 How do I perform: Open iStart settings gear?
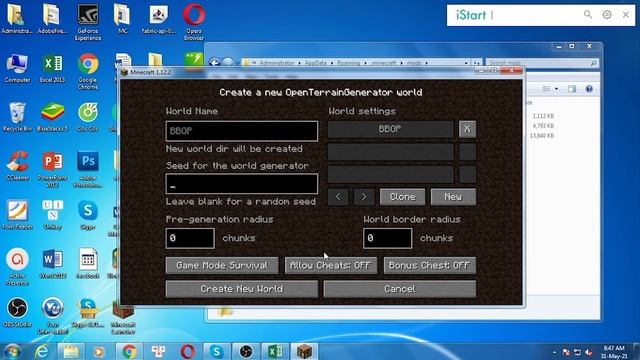pyautogui.click(x=607, y=15)
